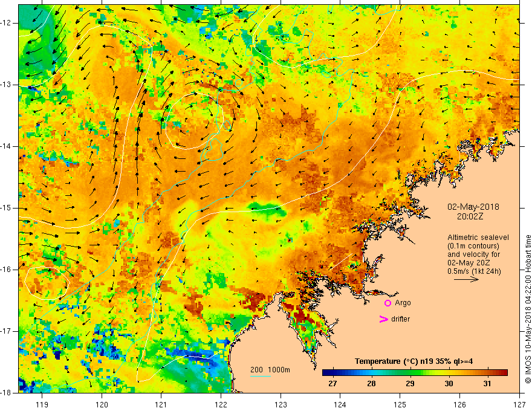
Task: Click the latitude axis label -18
Action: click(6, 393)
